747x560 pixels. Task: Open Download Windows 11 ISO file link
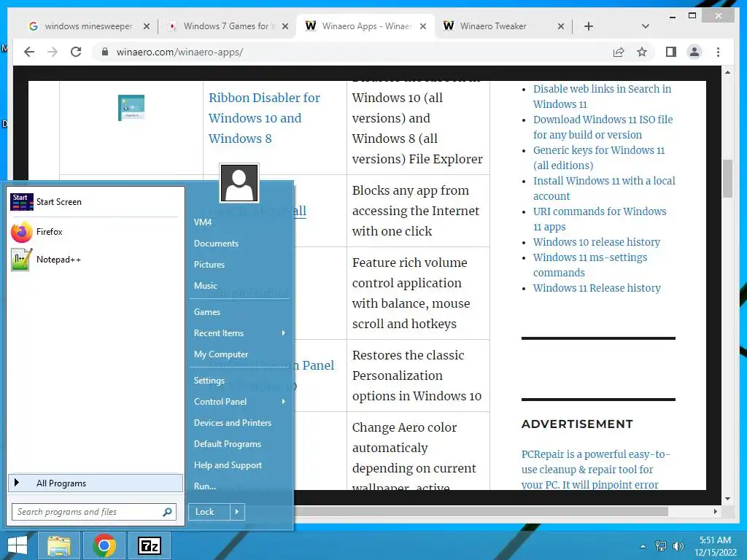603,127
